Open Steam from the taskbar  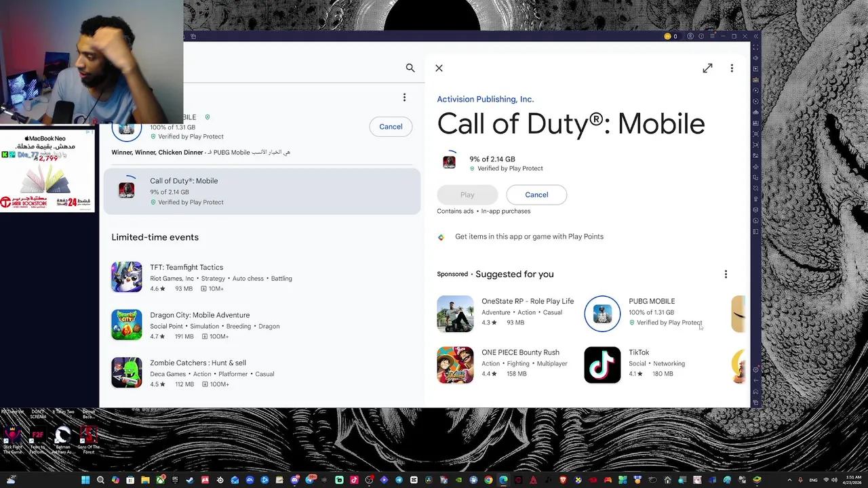point(190,480)
